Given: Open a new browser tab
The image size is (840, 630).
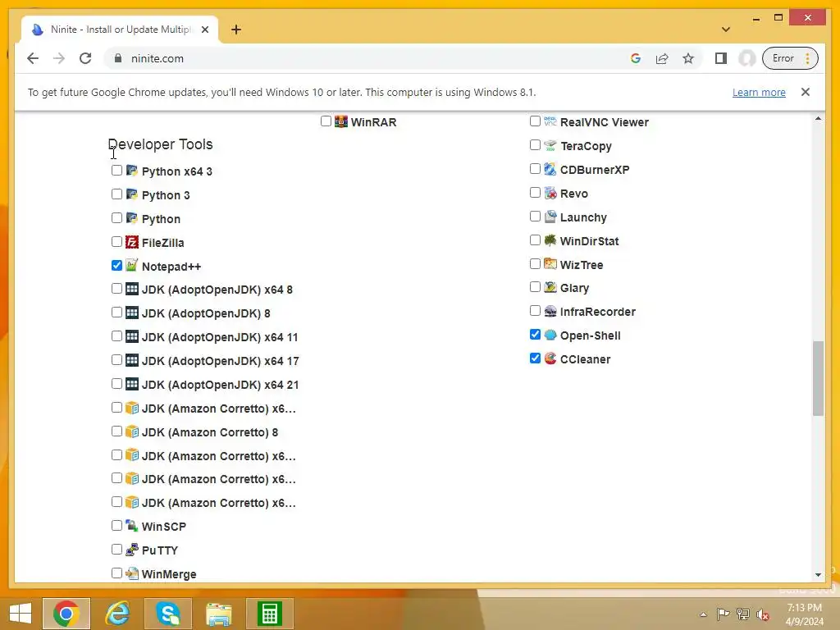Looking at the screenshot, I should tap(236, 30).
